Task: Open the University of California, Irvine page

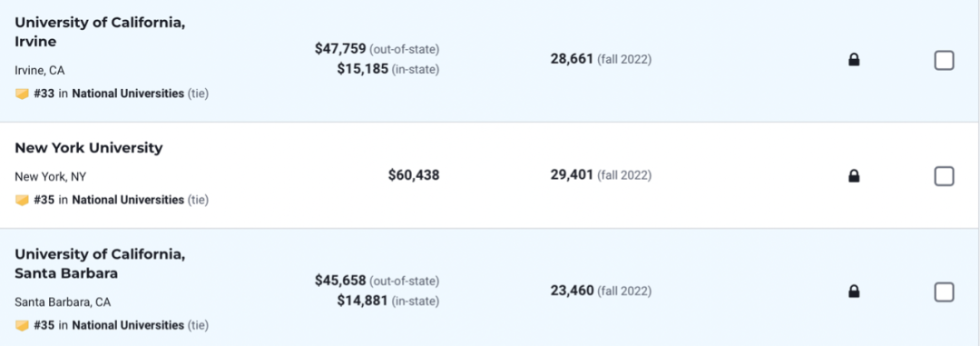Action: coord(100,33)
